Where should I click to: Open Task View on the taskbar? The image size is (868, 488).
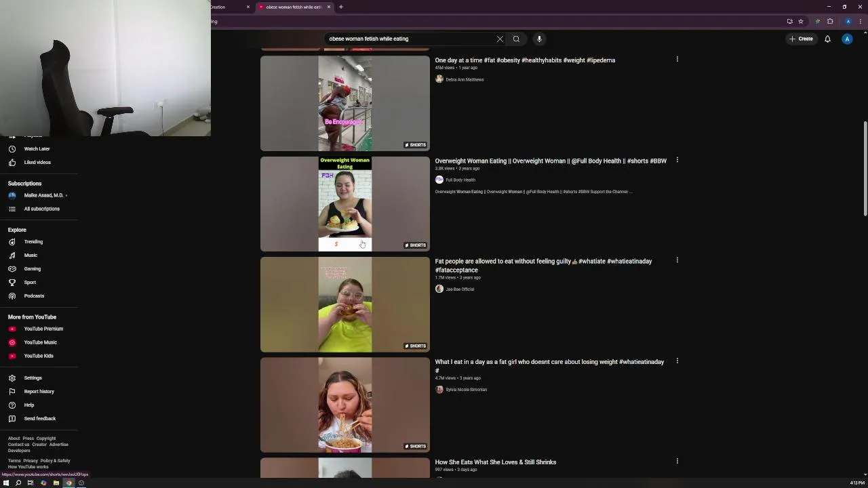pyautogui.click(x=31, y=483)
